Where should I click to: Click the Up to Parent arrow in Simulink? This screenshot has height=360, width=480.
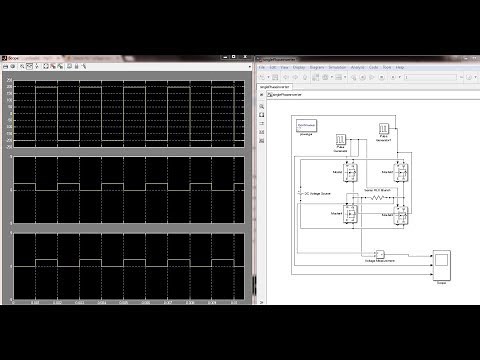click(304, 77)
